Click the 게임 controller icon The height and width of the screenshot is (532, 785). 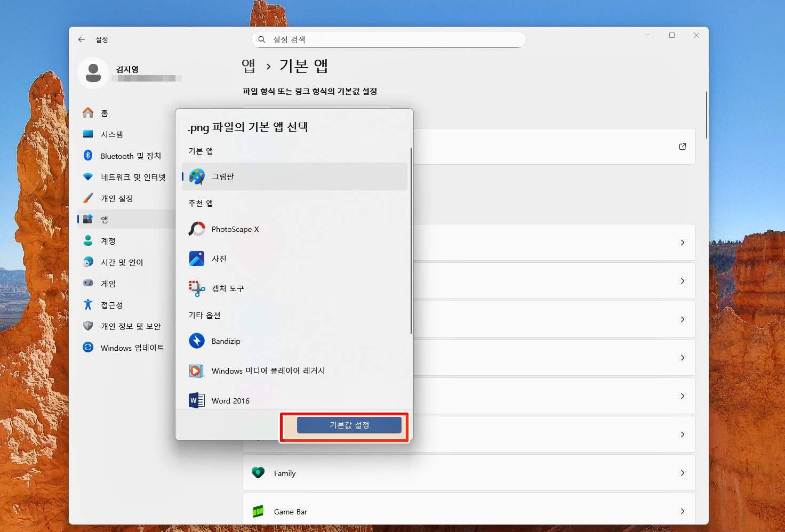88,284
